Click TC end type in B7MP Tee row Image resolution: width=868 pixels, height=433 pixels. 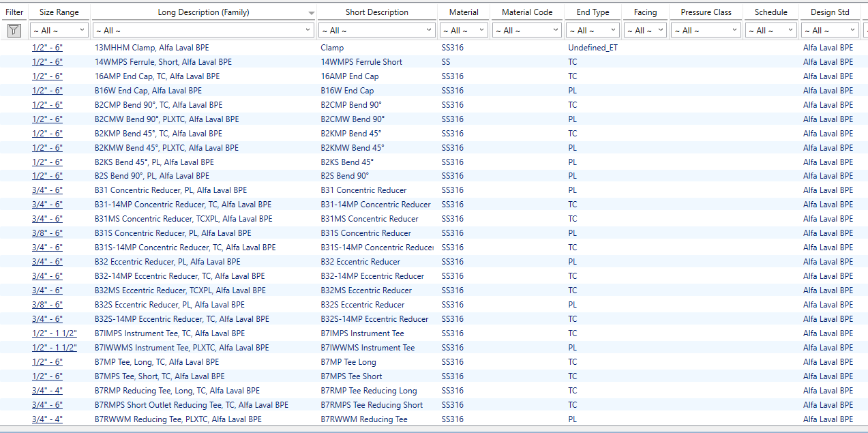[573, 362]
